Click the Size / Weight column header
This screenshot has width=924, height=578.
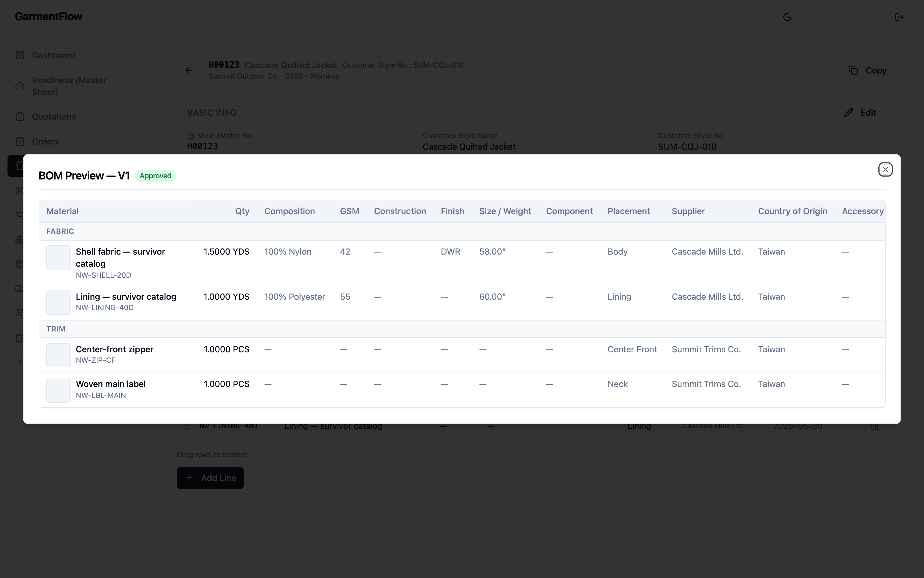(x=505, y=211)
